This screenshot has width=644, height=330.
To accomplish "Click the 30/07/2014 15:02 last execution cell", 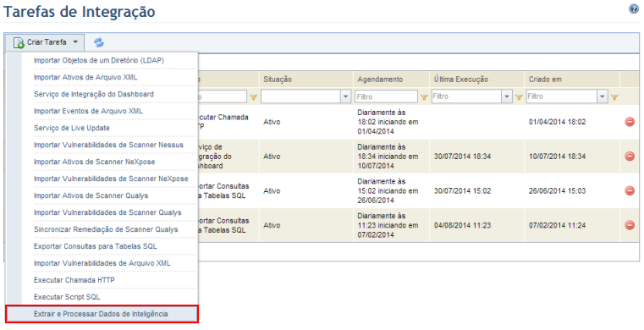I will tap(462, 191).
